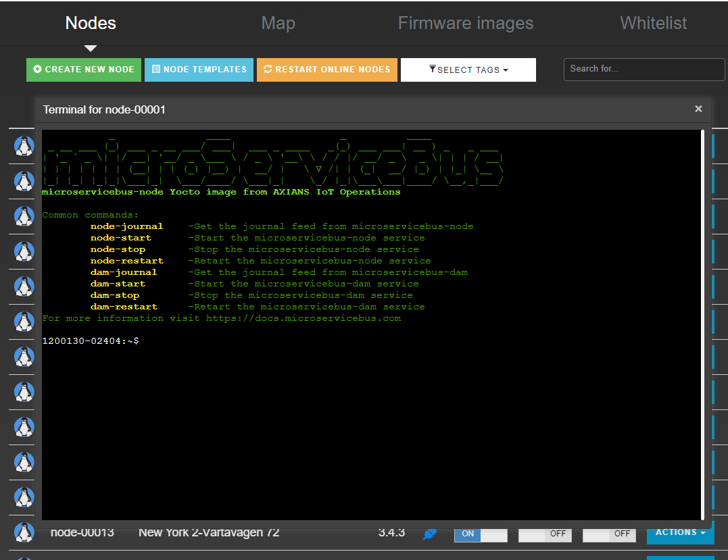The image size is (728, 560).
Task: Toggle the ON switch for node-00013
Action: coord(481,534)
